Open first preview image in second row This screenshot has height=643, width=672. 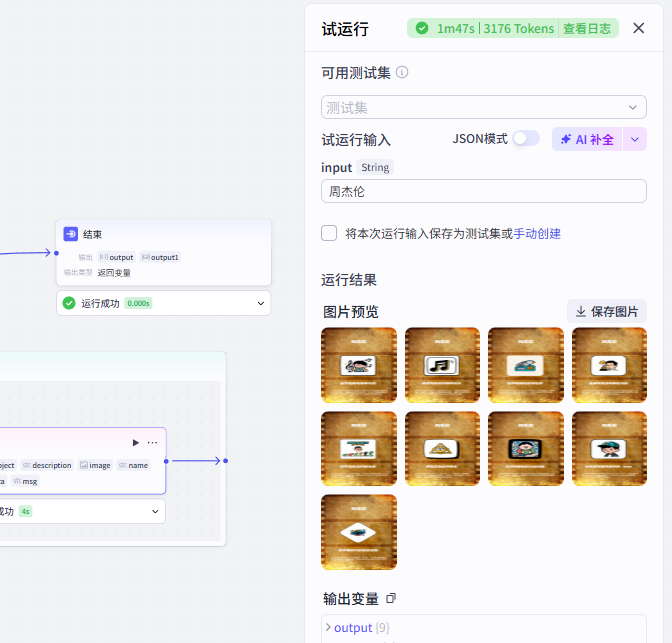[x=359, y=448]
